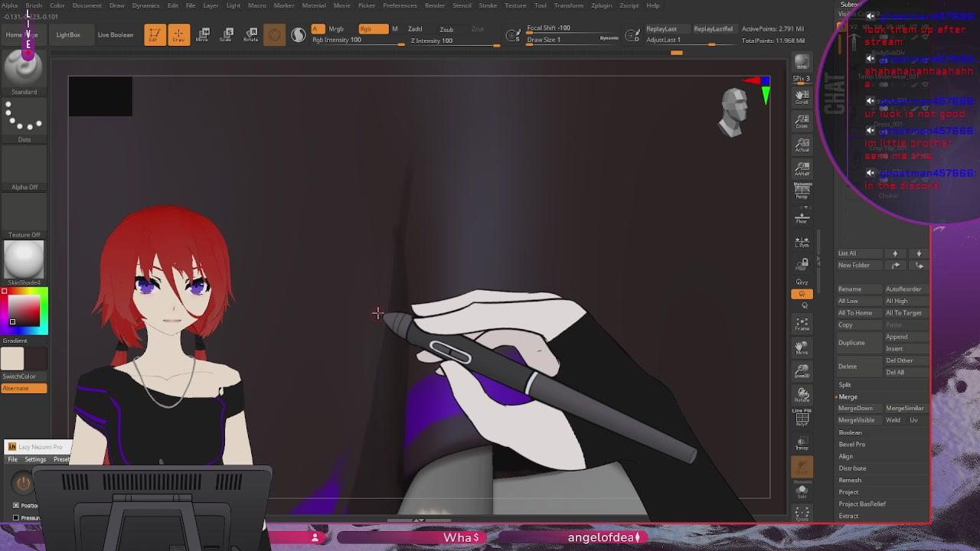Click the camera head orientation thumbnail
The height and width of the screenshot is (551, 980).
click(733, 112)
